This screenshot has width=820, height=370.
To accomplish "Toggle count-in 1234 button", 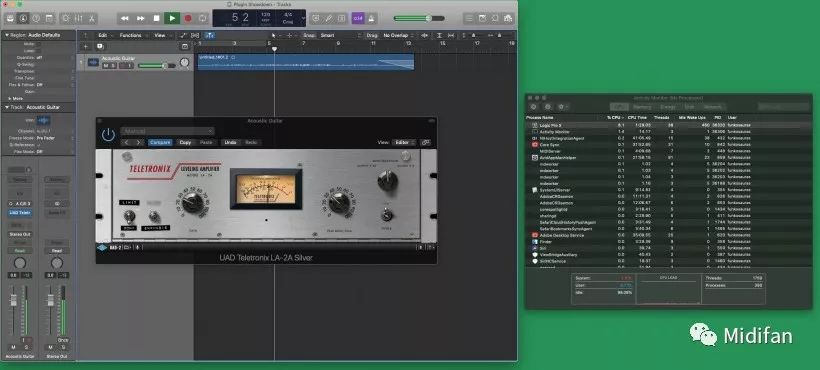I will 358,18.
